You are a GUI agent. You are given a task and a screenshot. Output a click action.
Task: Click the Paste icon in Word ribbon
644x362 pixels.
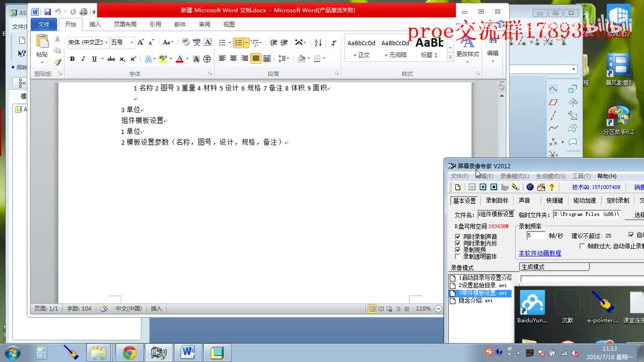[x=42, y=42]
